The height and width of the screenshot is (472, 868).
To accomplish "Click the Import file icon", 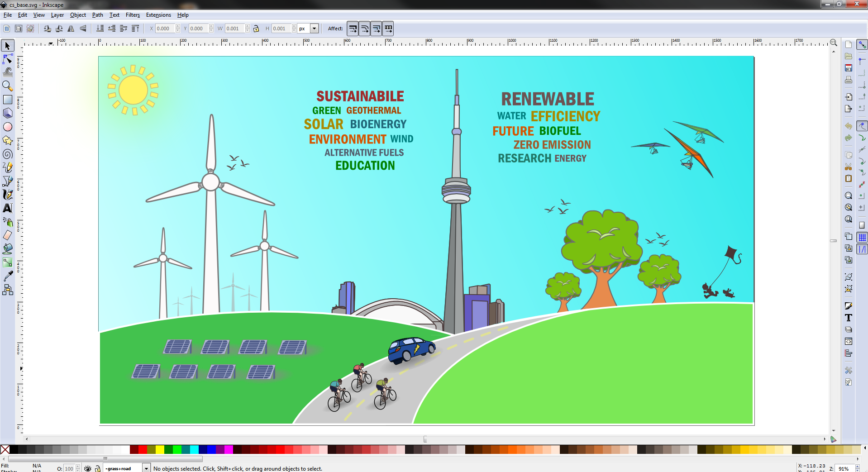I will (849, 97).
